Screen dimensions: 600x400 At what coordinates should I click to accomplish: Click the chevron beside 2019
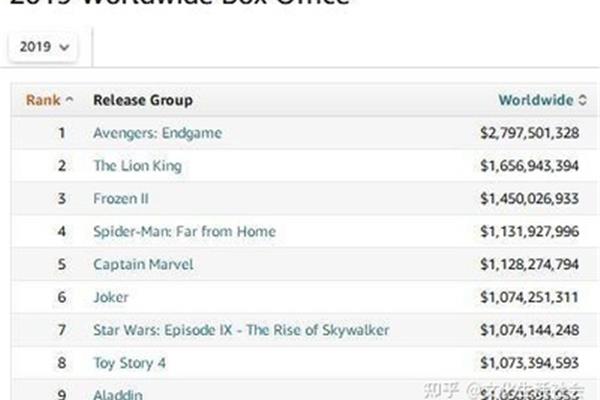[64, 47]
